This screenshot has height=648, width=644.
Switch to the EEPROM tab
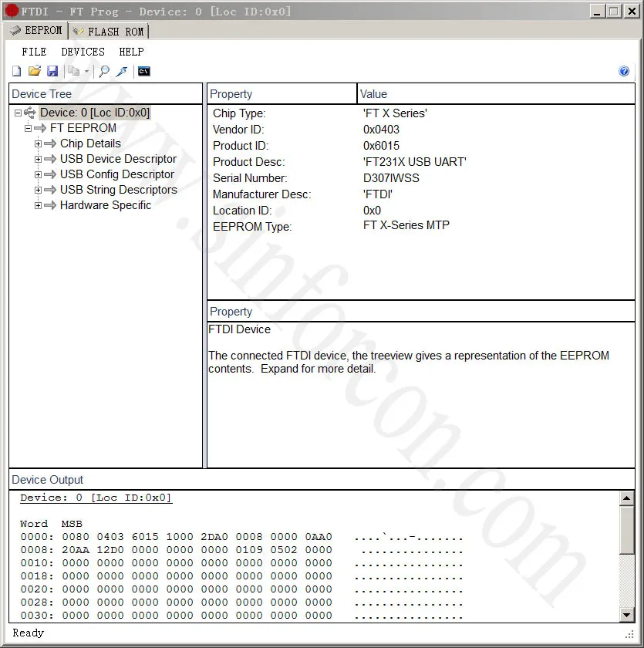pos(36,31)
